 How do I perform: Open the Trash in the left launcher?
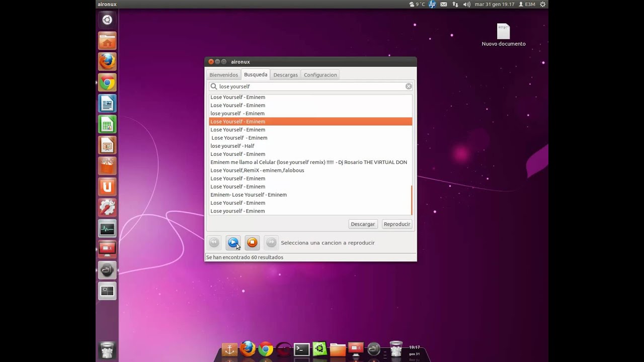point(107,349)
